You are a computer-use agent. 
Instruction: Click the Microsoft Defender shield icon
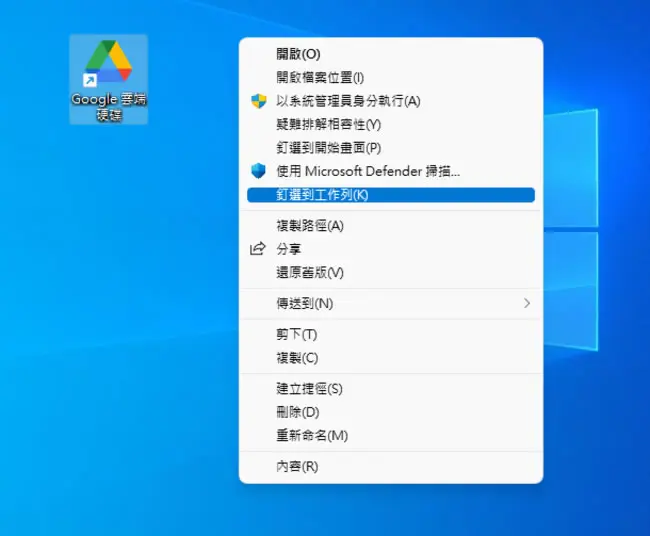(x=259, y=171)
